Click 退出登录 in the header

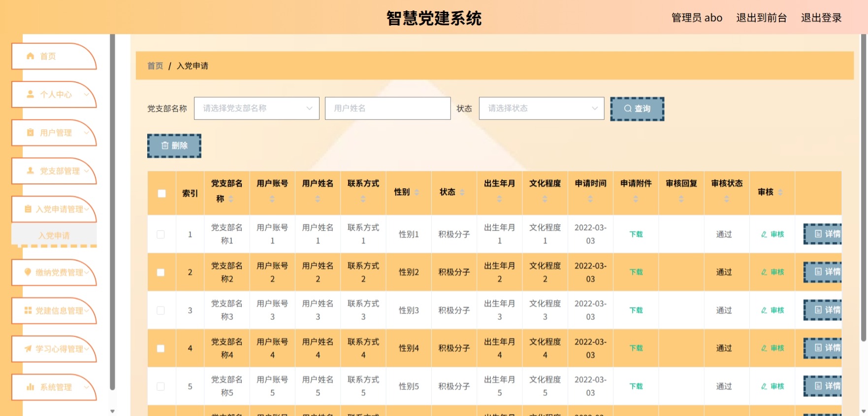[821, 18]
